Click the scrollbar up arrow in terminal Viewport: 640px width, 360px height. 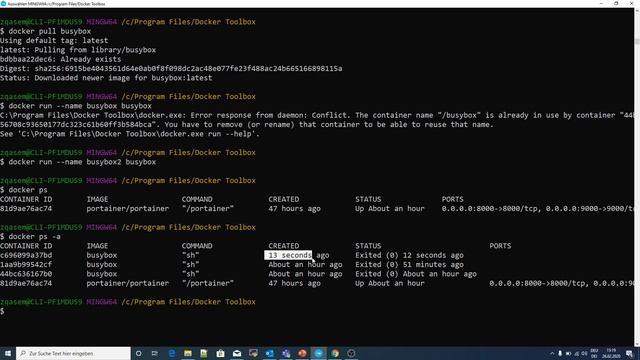pyautogui.click(x=637, y=11)
